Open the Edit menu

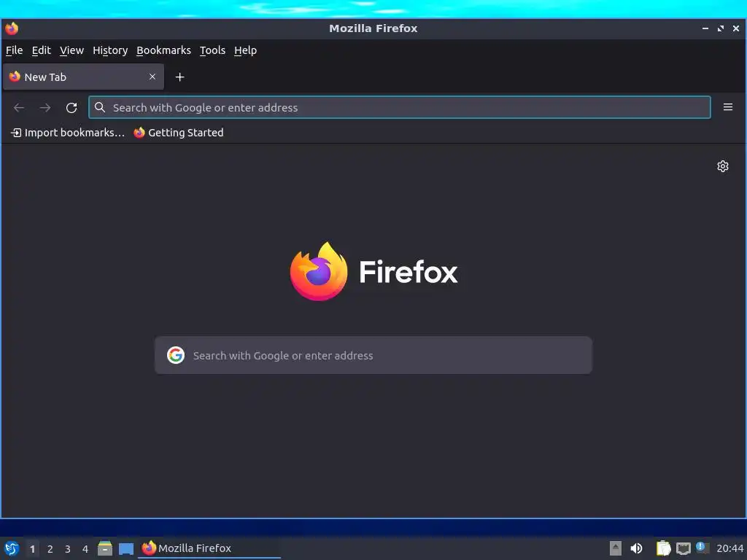coord(42,50)
